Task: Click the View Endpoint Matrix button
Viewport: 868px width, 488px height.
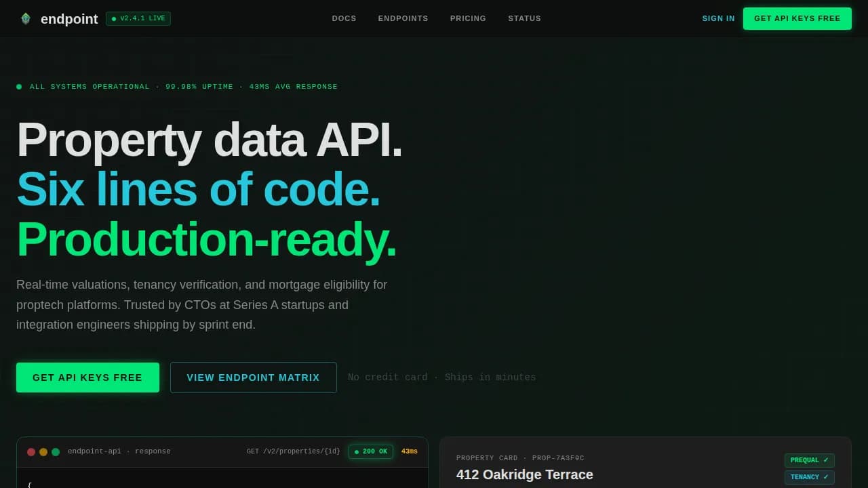Action: click(253, 378)
